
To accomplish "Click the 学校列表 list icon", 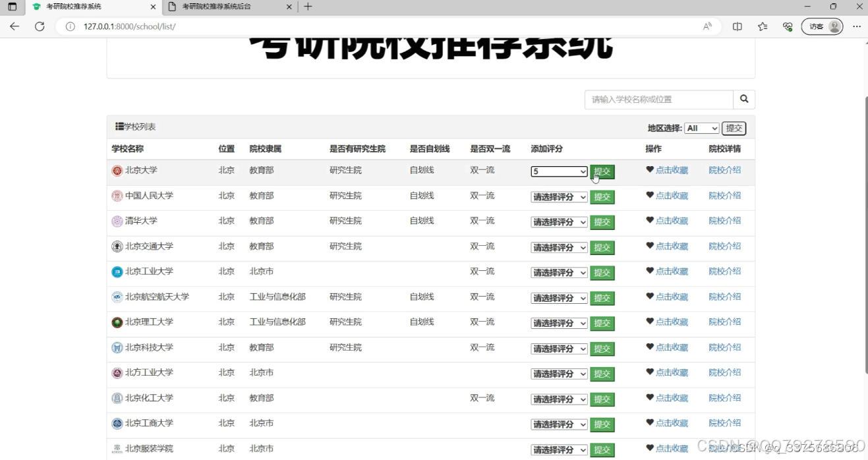I will click(119, 126).
